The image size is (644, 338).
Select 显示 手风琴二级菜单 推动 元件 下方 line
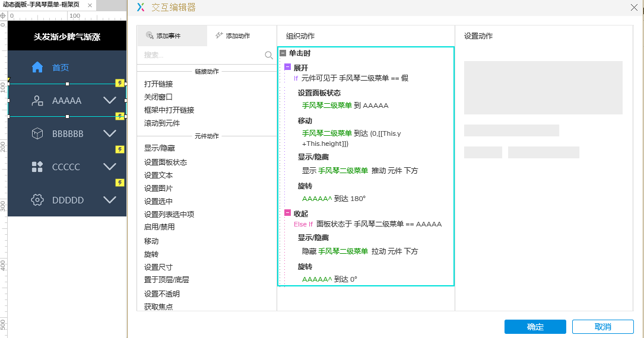pyautogui.click(x=360, y=171)
